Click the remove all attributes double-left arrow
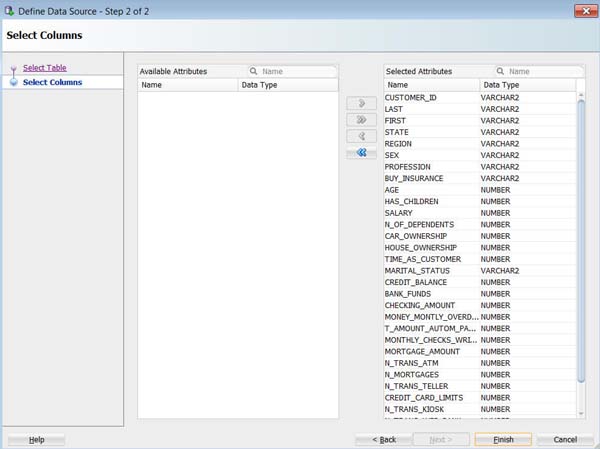 361,153
